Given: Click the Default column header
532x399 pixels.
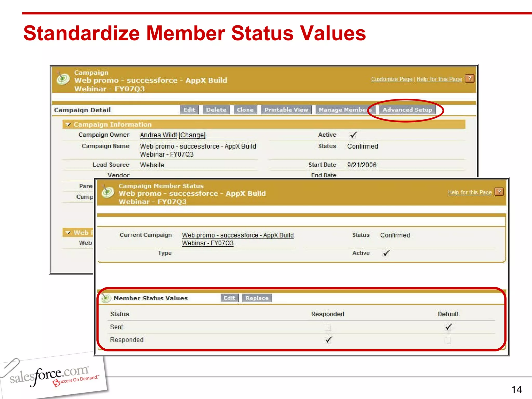Looking at the screenshot, I should (448, 314).
